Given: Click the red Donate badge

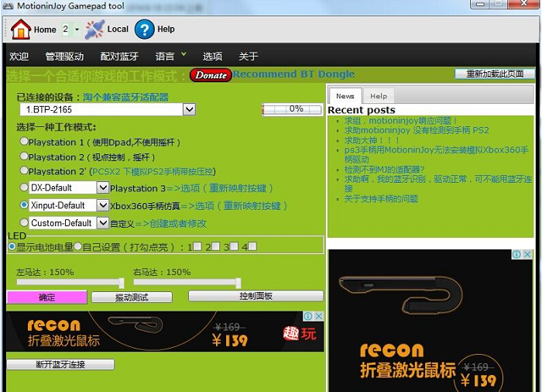Looking at the screenshot, I should [211, 75].
